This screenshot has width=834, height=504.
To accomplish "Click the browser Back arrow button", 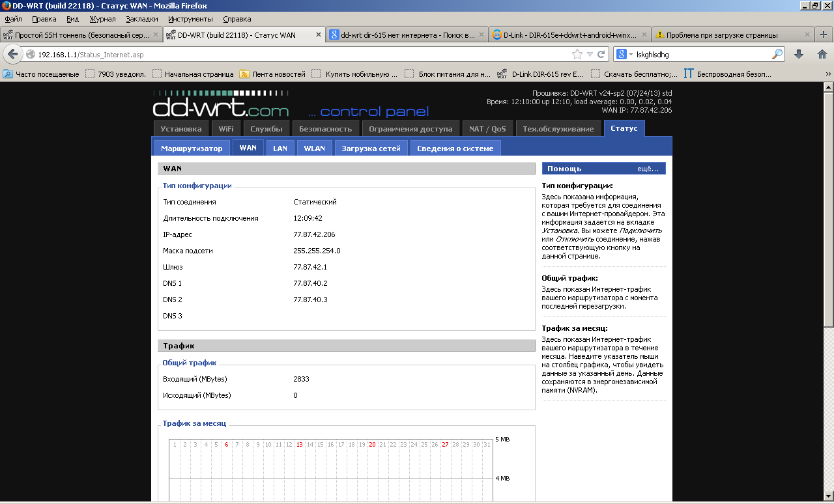I will click(12, 54).
